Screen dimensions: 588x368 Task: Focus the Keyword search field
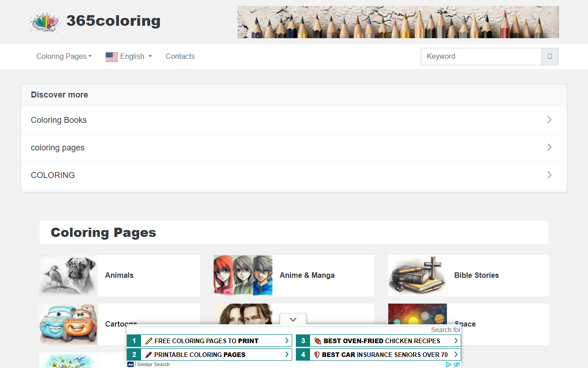pyautogui.click(x=481, y=57)
